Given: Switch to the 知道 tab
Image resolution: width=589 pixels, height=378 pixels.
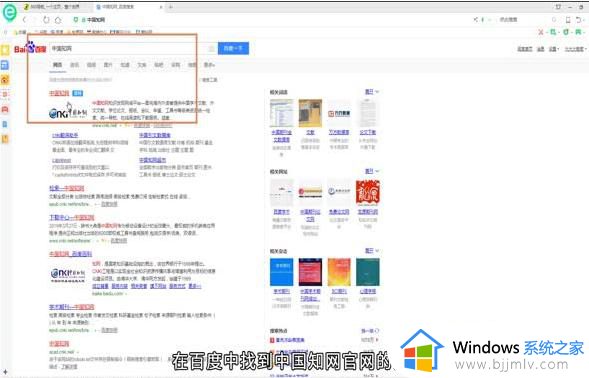Looking at the screenshot, I should [125, 65].
